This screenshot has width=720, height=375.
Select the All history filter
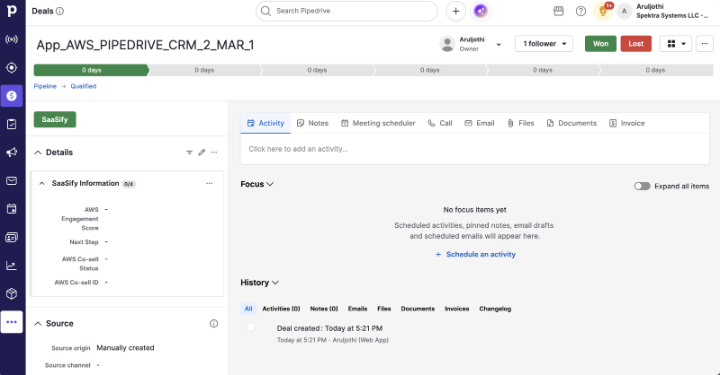pyautogui.click(x=248, y=309)
